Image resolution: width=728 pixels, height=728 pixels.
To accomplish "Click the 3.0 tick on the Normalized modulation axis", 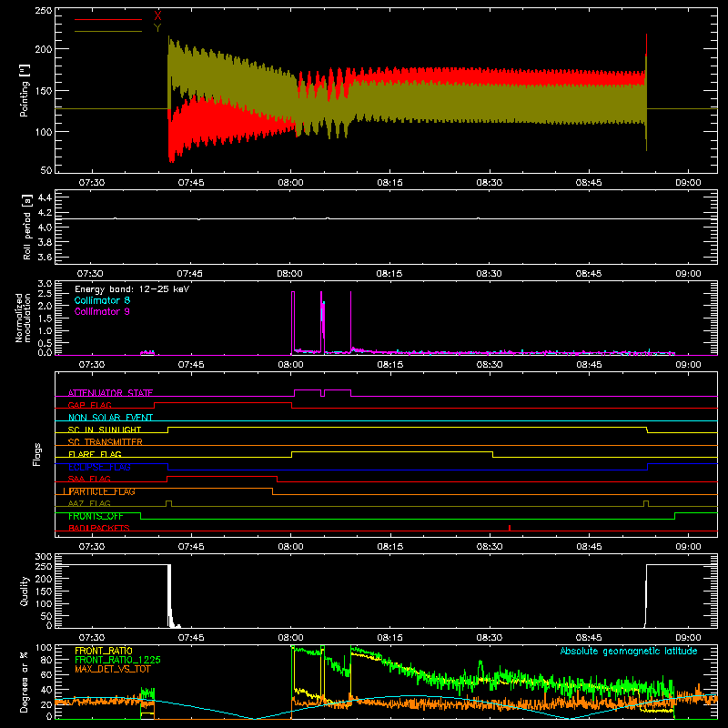I will 45,283.
